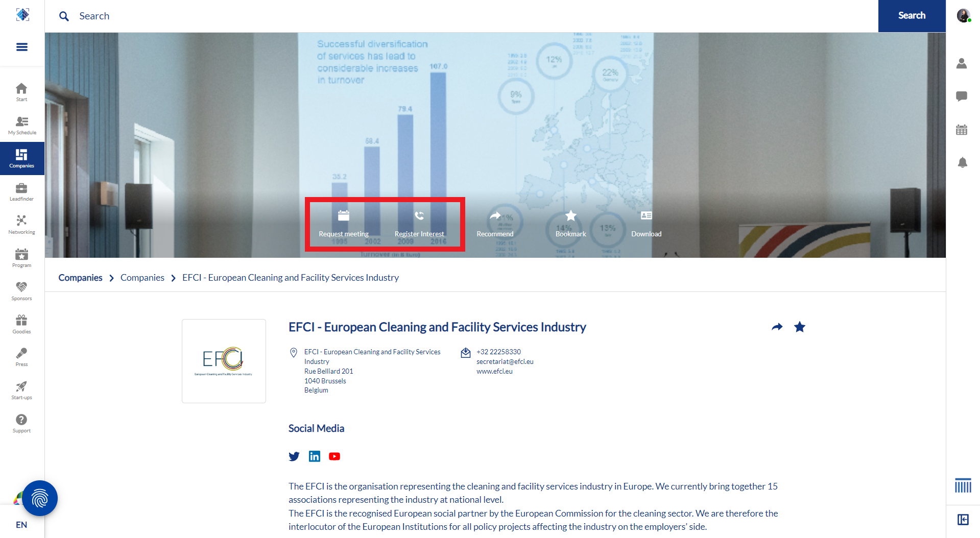The height and width of the screenshot is (538, 980).
Task: Open notifications bell icon
Action: pyautogui.click(x=962, y=162)
